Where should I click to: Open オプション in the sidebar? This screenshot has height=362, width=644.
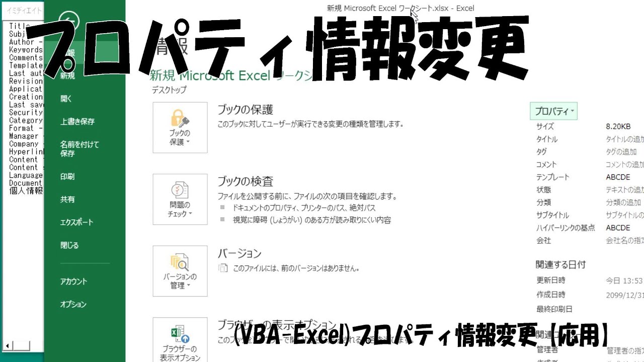[73, 305]
